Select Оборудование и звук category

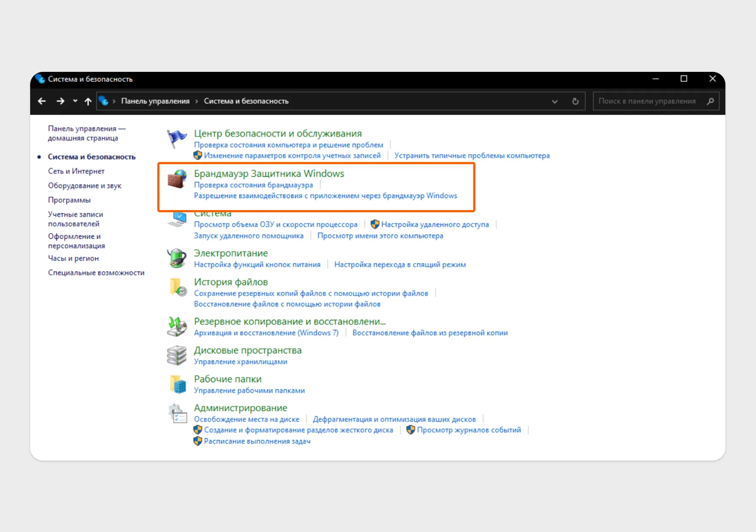(x=85, y=185)
